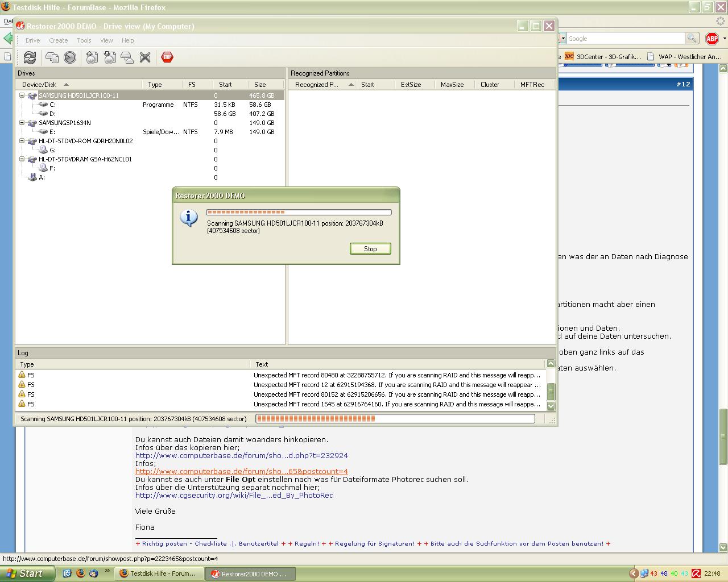Viewport: 728px width, 582px height.
Task: Click the Recognized P... column header
Action: (x=323, y=84)
